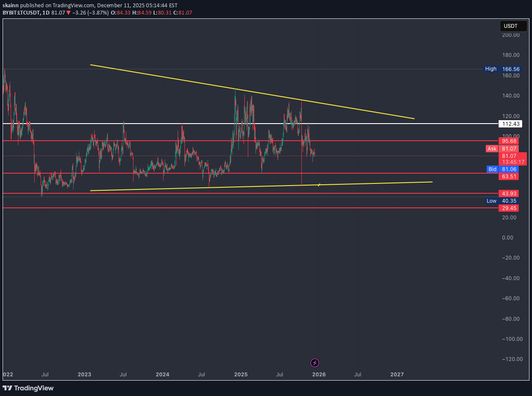Open the skainn user profile link
This screenshot has width=532, height=396.
click(10, 6)
